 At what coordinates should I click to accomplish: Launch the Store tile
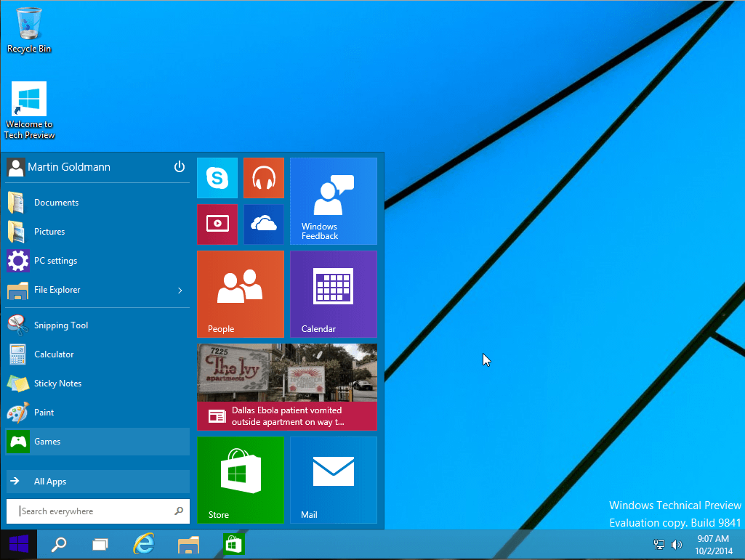click(x=240, y=479)
